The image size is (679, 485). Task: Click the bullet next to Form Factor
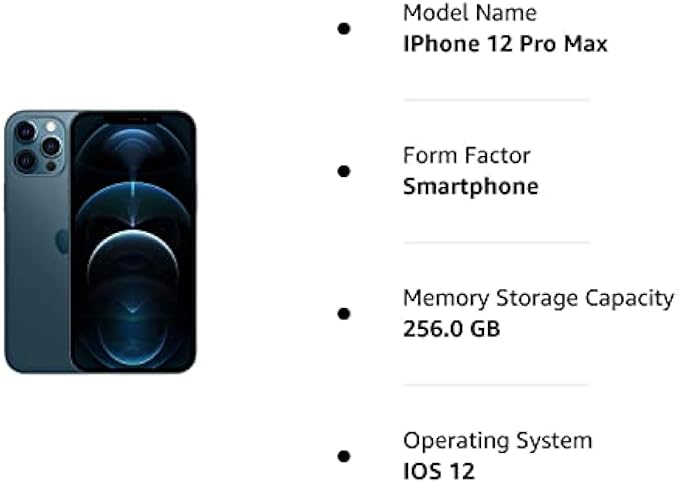tap(344, 171)
